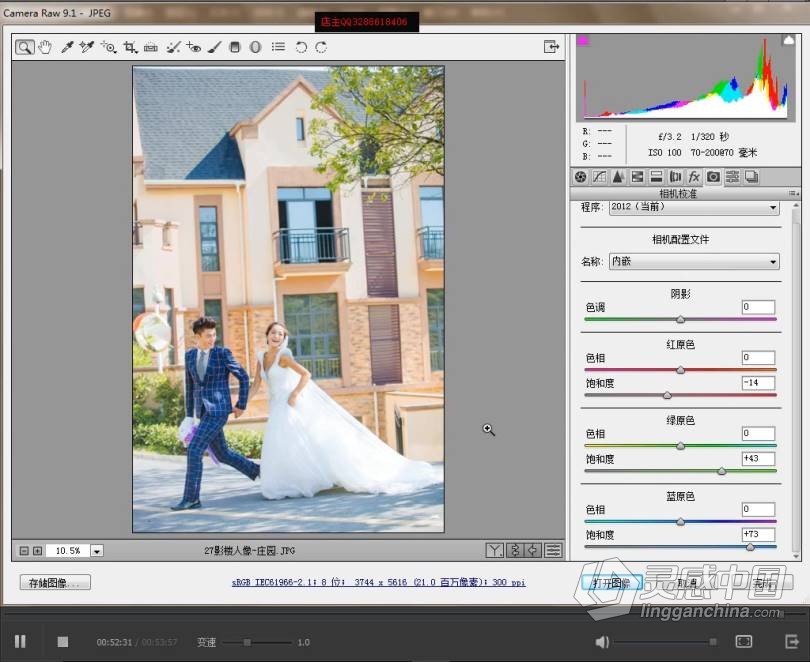Screen dimensions: 810x662
Task: Click the red primary hue value field
Action: coord(758,357)
